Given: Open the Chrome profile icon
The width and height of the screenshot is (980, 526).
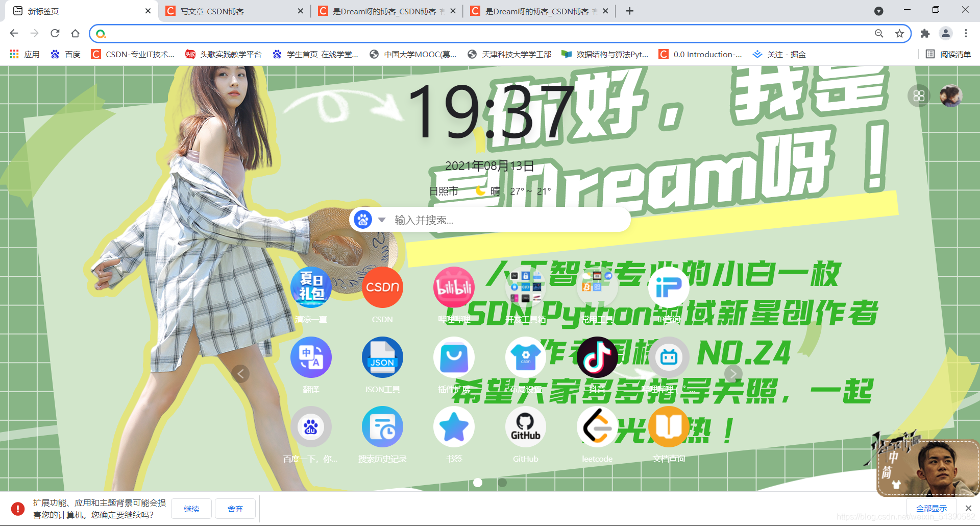Looking at the screenshot, I should coord(946,34).
